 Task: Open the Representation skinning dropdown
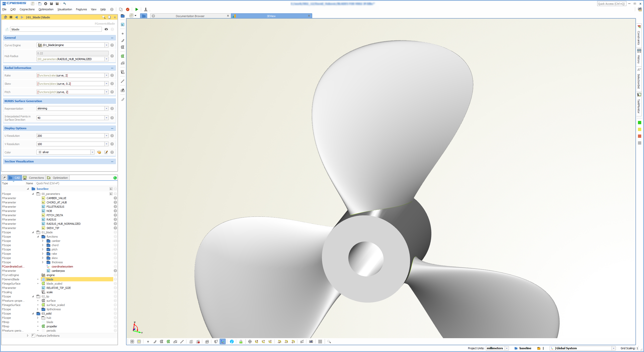click(x=106, y=108)
